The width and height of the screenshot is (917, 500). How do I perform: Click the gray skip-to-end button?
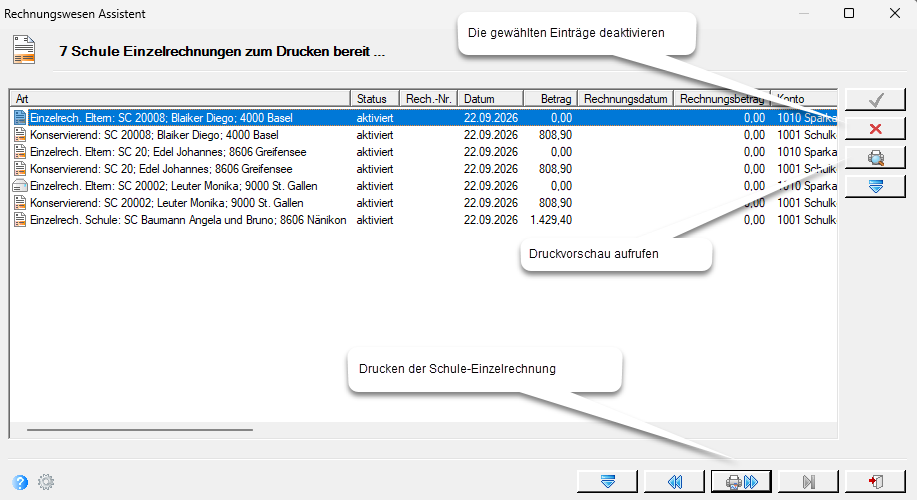[x=808, y=482]
